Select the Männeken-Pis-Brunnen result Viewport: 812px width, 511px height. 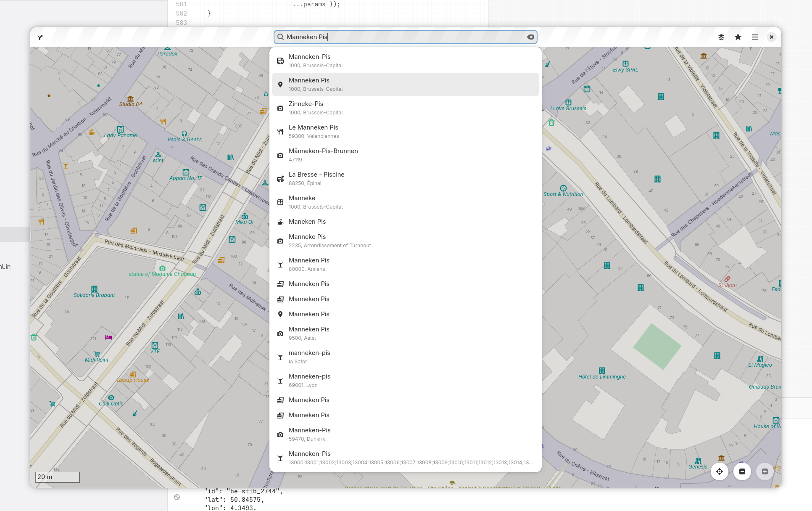405,155
